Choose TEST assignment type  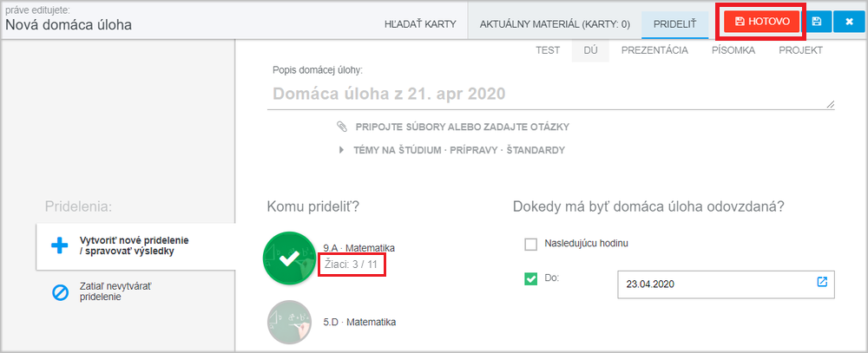click(548, 50)
